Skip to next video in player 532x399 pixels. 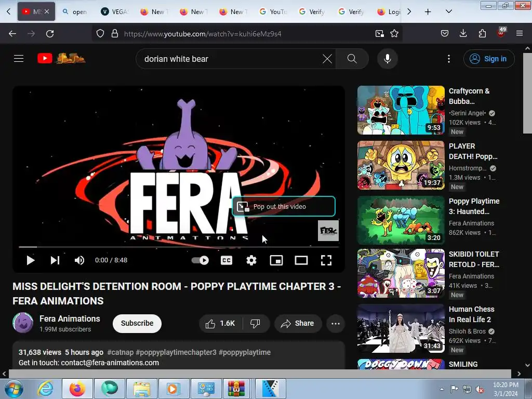(55, 260)
